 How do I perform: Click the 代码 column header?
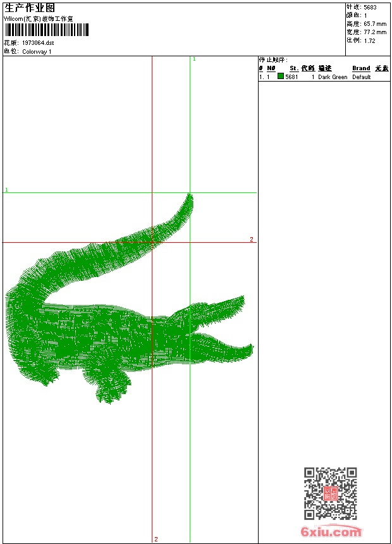tap(308, 68)
